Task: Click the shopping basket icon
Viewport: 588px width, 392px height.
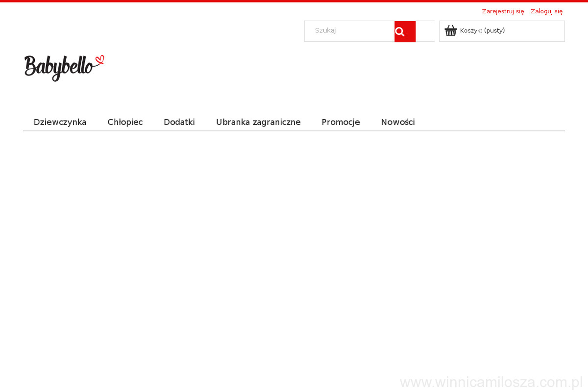Action: [x=450, y=31]
